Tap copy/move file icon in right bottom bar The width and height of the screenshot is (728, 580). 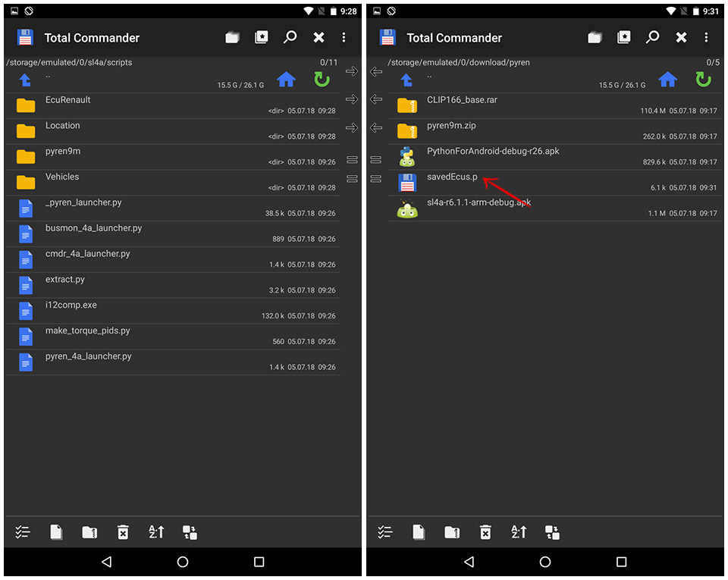click(419, 531)
